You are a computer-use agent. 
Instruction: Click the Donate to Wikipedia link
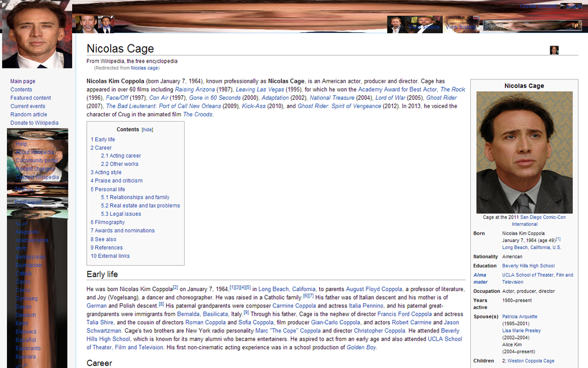34,123
